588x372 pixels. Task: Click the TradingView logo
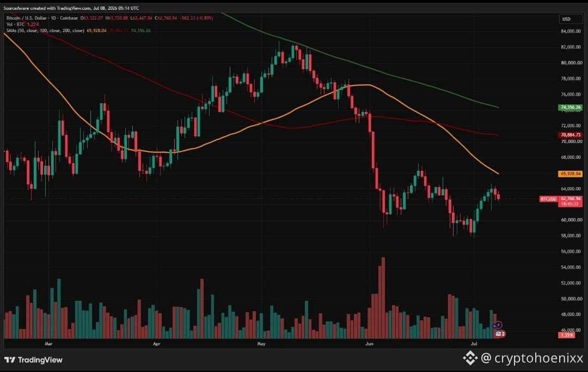33,359
